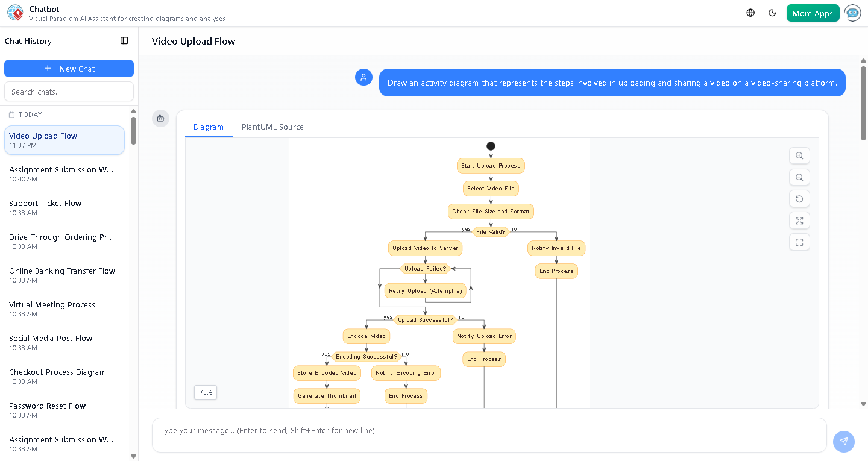Select the Assignment Submission W... chat
Screen dimensions: 868x461
(61, 174)
